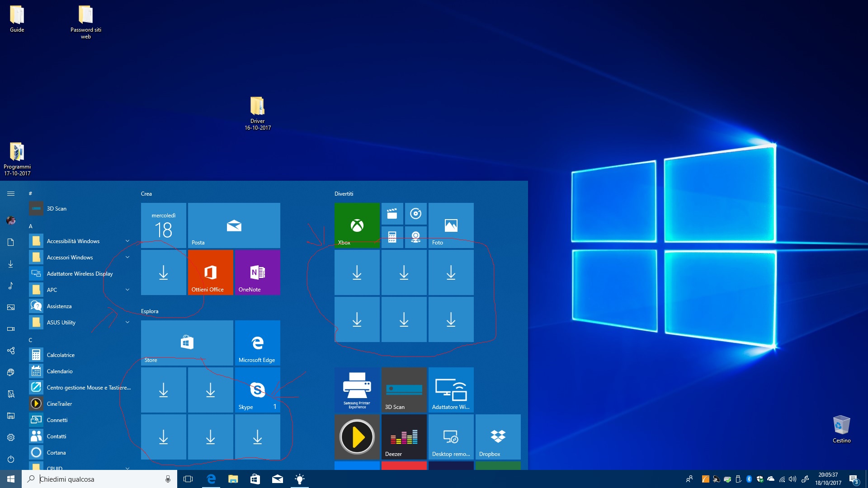This screenshot has width=868, height=488.
Task: Open the Posta mail tile
Action: coord(234,225)
